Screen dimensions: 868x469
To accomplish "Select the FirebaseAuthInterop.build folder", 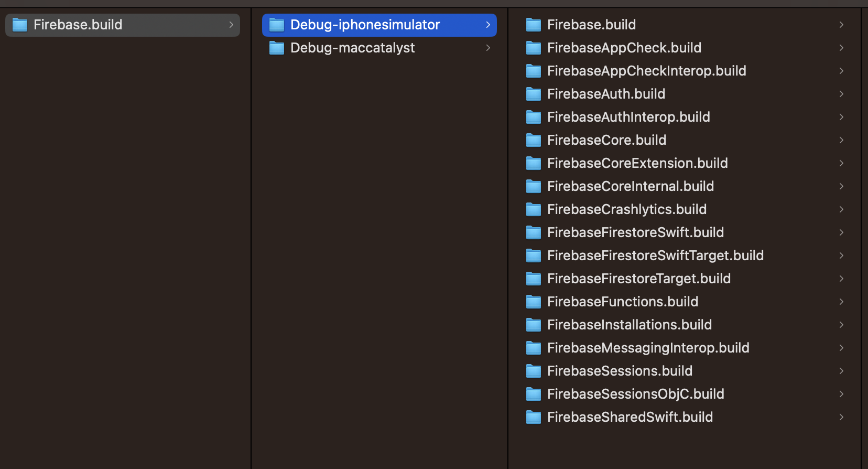I will coord(628,117).
